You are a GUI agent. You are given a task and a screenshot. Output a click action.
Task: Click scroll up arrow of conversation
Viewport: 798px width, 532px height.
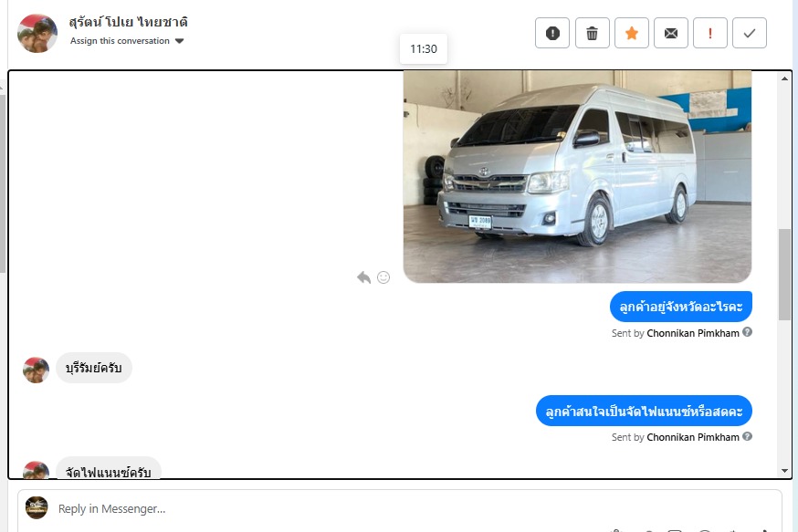coord(784,78)
